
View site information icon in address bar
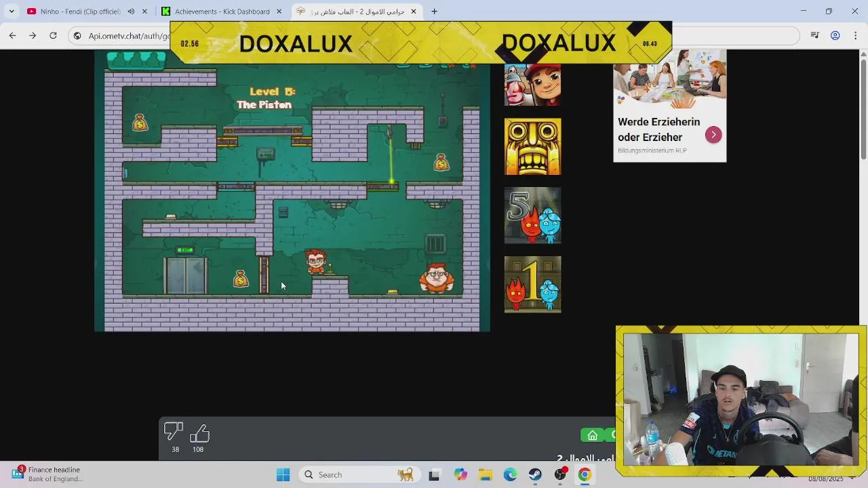point(77,36)
